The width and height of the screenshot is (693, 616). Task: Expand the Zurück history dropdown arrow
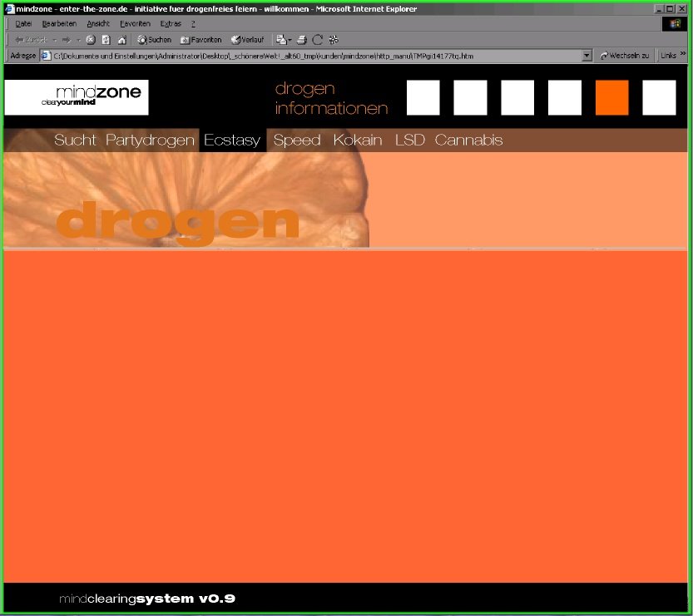pos(55,39)
